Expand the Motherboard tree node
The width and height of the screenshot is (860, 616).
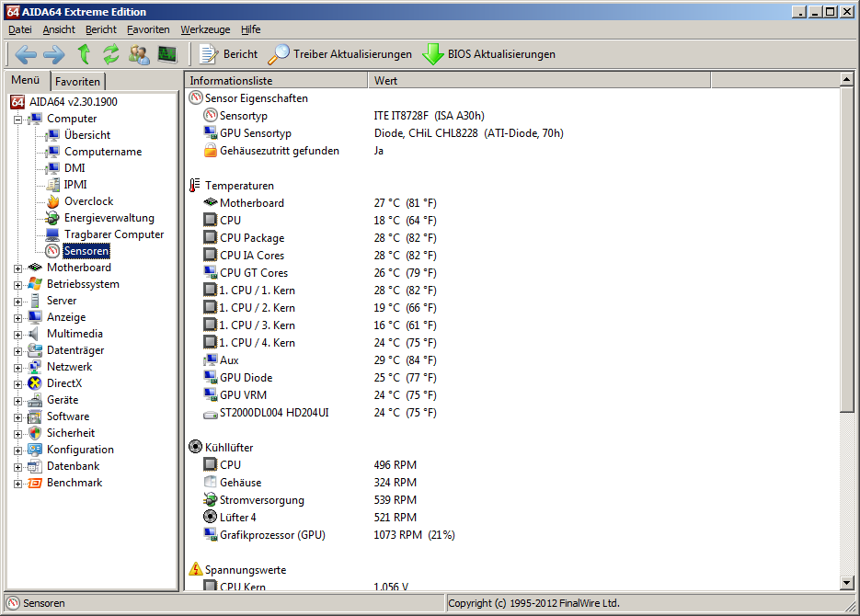click(x=18, y=268)
